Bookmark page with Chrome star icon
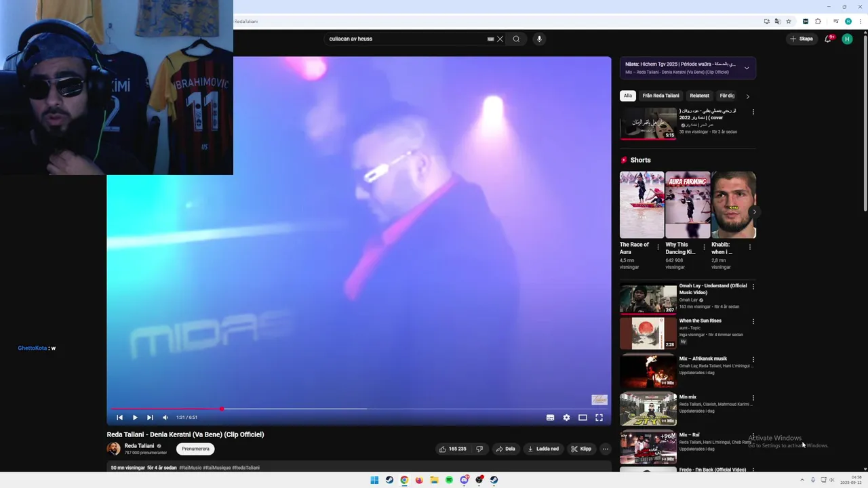 click(x=788, y=21)
